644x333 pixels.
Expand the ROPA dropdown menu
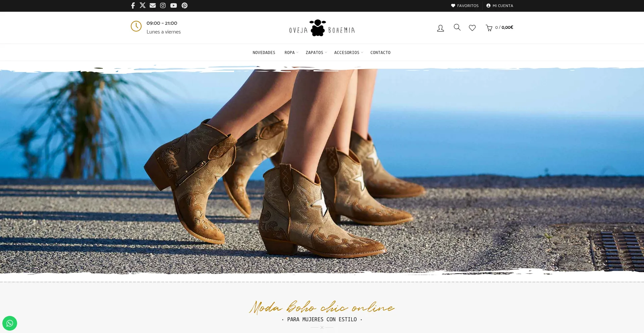pyautogui.click(x=290, y=53)
